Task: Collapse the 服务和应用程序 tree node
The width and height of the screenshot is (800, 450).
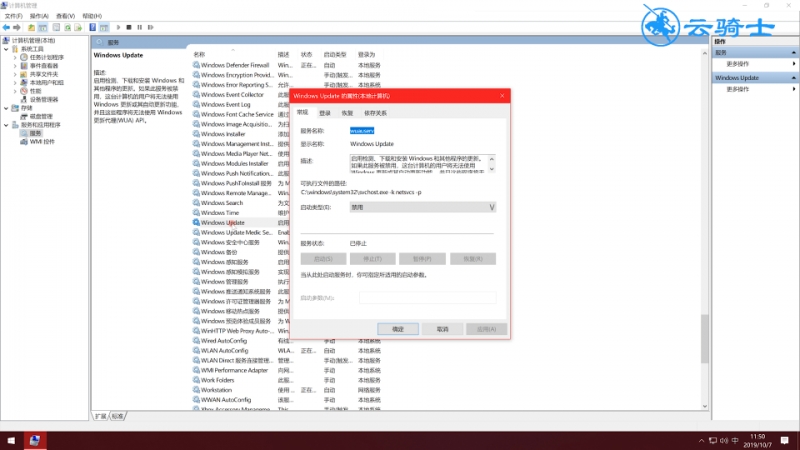Action: pos(6,125)
